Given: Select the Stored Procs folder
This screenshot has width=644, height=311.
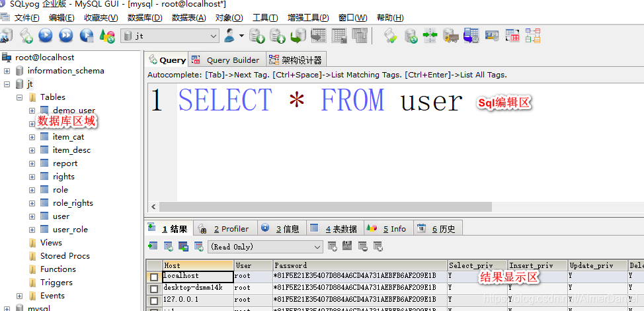Looking at the screenshot, I should 65,256.
